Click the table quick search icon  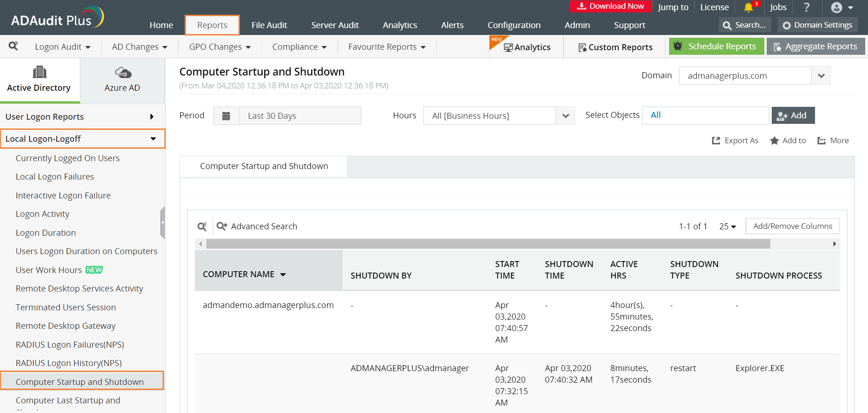pos(202,227)
